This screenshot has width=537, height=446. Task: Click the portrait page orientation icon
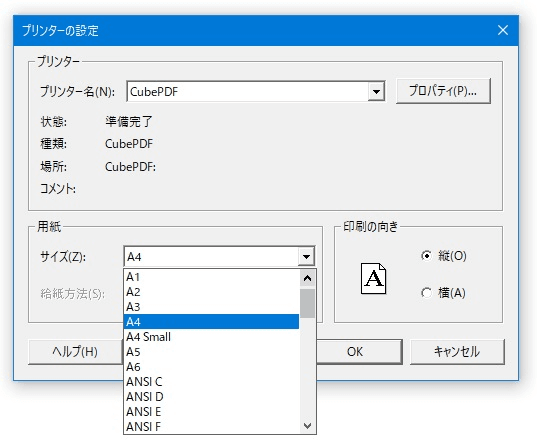(374, 278)
